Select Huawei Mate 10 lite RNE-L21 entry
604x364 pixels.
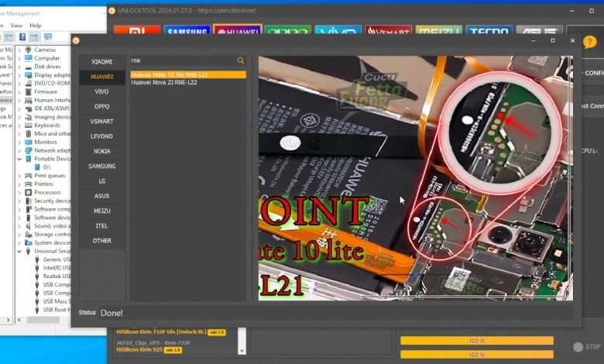pos(170,75)
